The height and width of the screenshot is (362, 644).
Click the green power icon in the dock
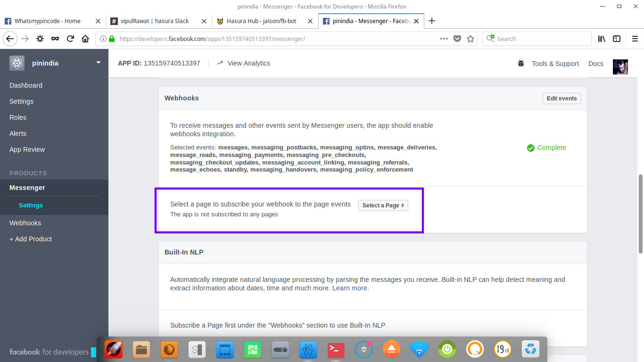447,350
